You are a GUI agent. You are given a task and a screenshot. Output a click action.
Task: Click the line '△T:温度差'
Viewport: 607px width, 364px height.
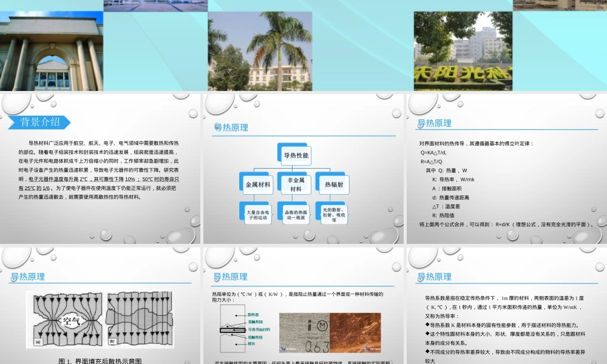click(446, 206)
